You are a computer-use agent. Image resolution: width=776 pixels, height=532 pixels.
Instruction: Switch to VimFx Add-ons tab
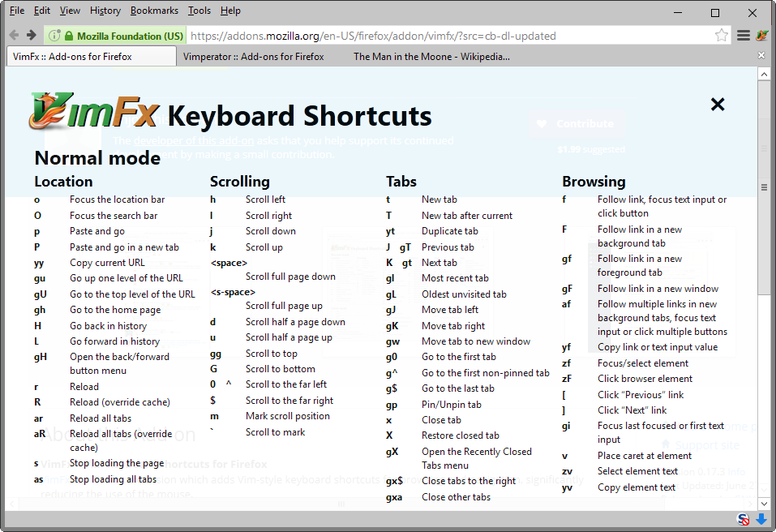(x=92, y=57)
